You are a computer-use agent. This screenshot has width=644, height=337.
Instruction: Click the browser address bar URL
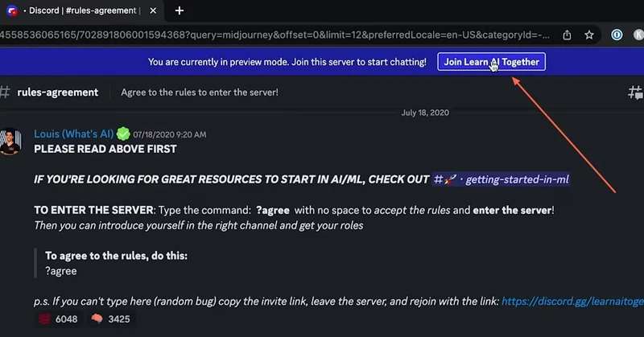coord(274,35)
